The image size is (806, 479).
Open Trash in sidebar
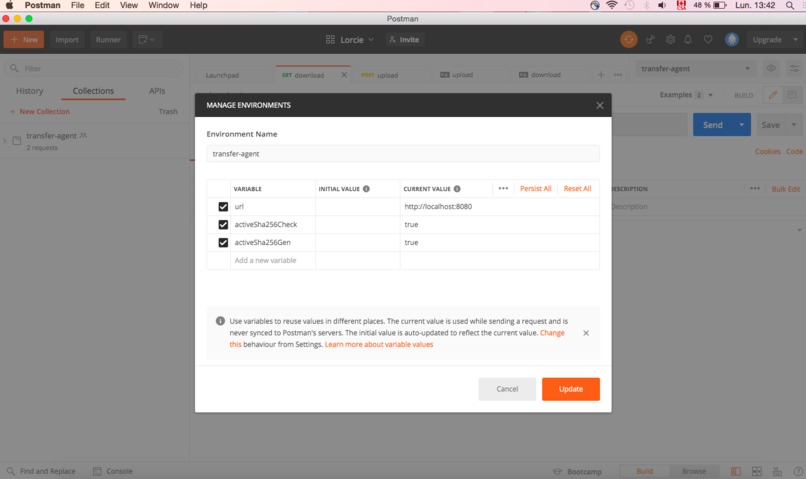click(168, 112)
